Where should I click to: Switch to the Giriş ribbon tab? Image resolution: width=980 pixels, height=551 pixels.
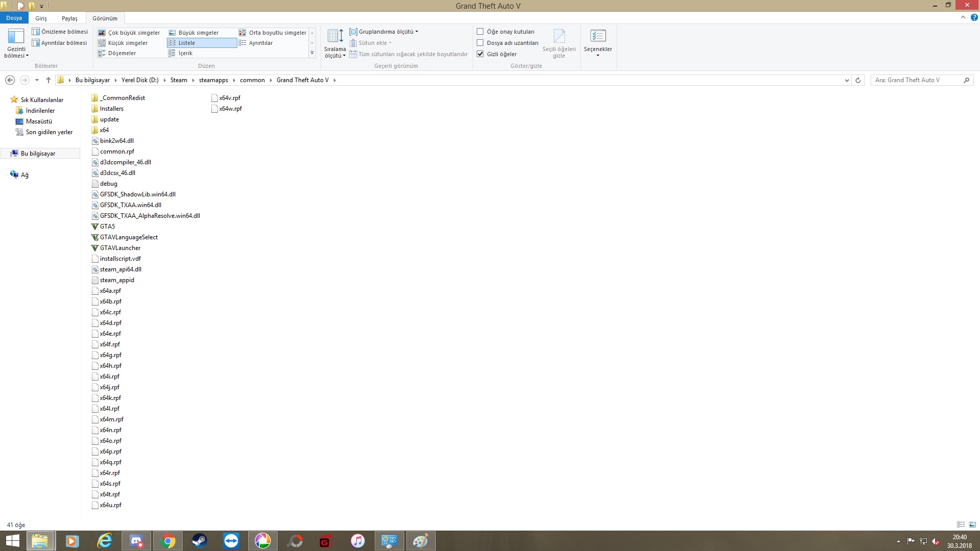[x=41, y=18]
